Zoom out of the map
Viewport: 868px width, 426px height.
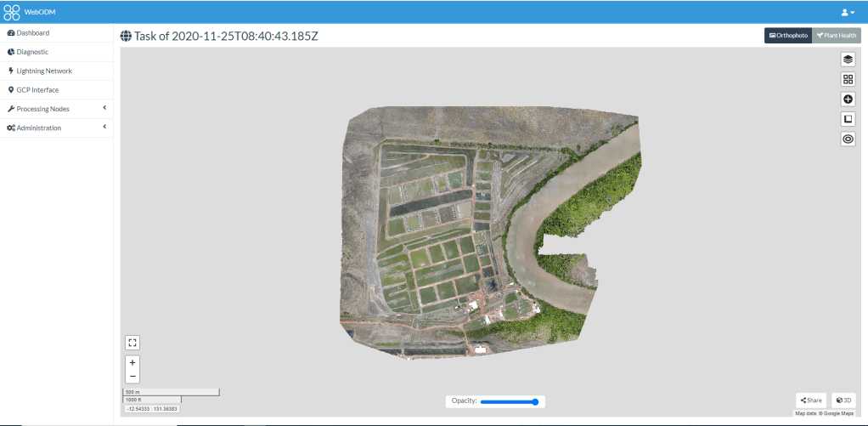pos(132,376)
